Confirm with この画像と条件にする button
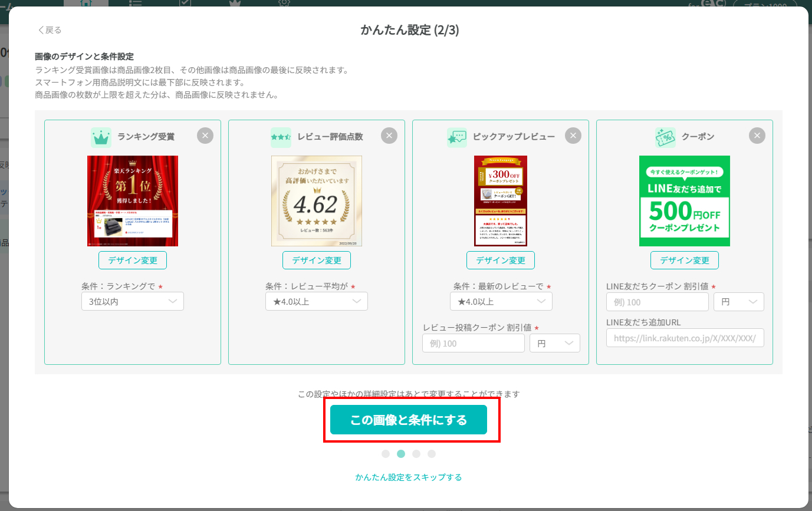Viewport: 812px width, 511px height. click(x=409, y=420)
